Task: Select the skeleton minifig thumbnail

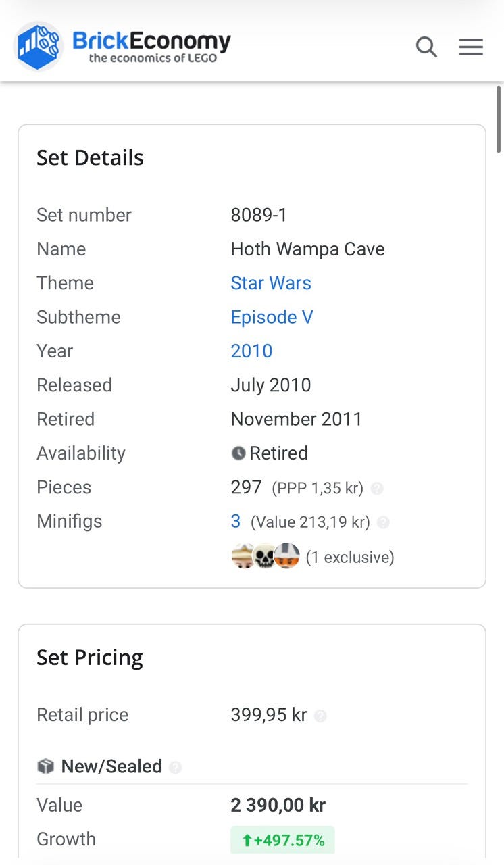Action: [x=264, y=556]
